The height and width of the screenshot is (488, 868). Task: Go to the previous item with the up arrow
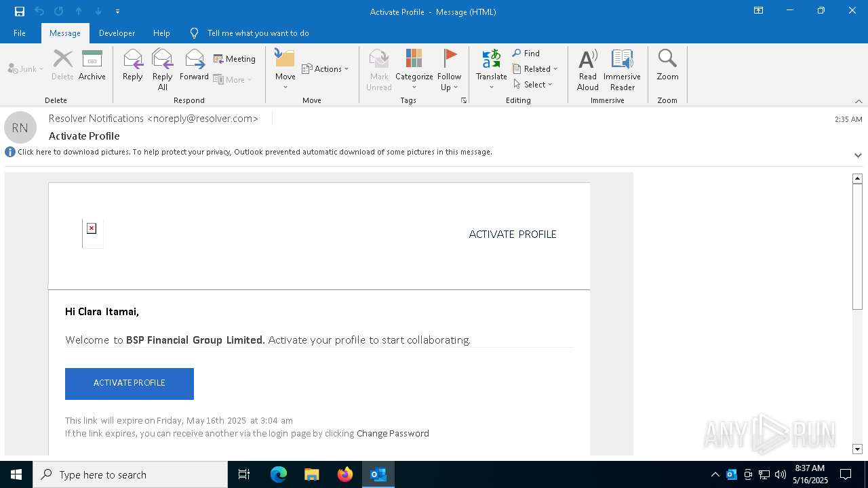point(79,12)
